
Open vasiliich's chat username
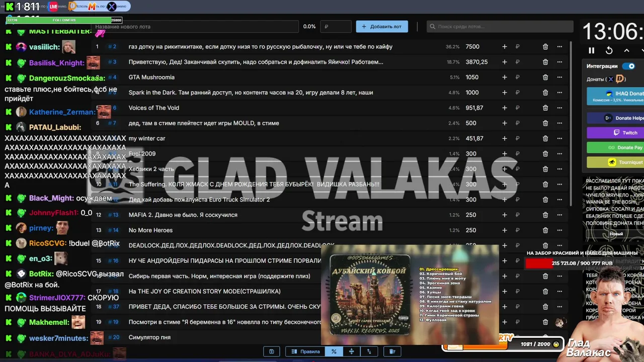pyautogui.click(x=44, y=47)
